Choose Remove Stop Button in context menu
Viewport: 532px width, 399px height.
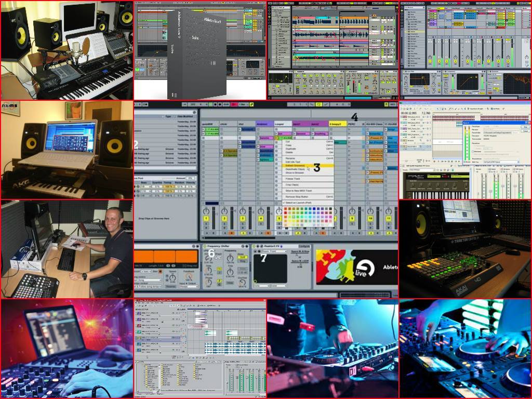[308, 197]
